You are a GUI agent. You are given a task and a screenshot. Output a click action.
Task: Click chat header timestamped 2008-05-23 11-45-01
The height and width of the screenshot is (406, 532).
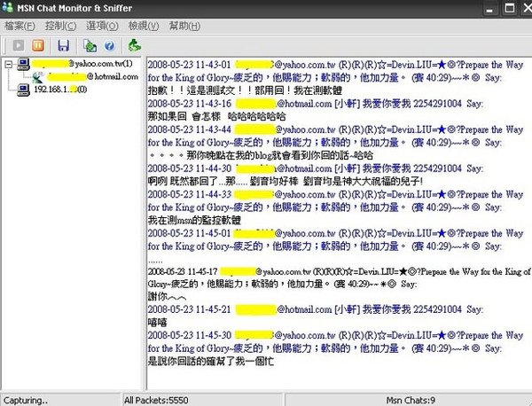(x=335, y=240)
